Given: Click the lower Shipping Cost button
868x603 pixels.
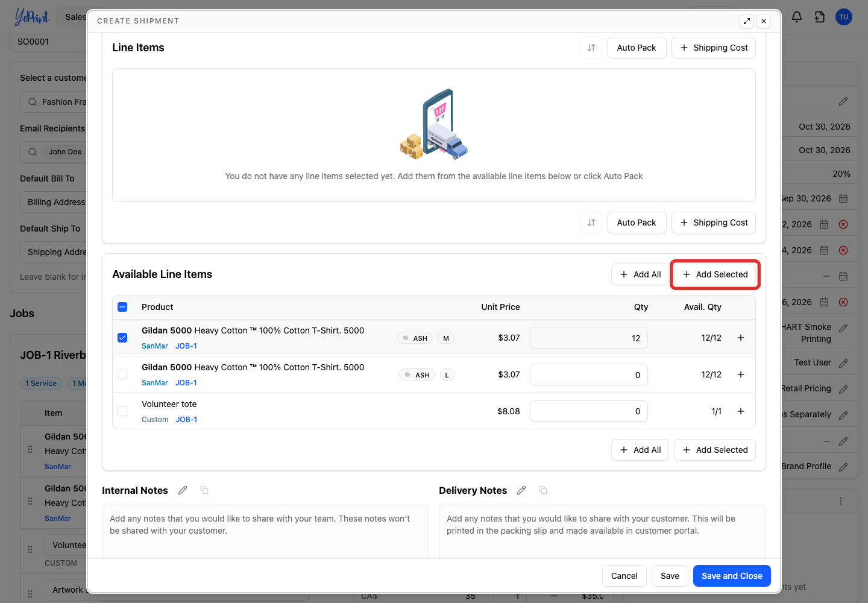Looking at the screenshot, I should pos(714,223).
